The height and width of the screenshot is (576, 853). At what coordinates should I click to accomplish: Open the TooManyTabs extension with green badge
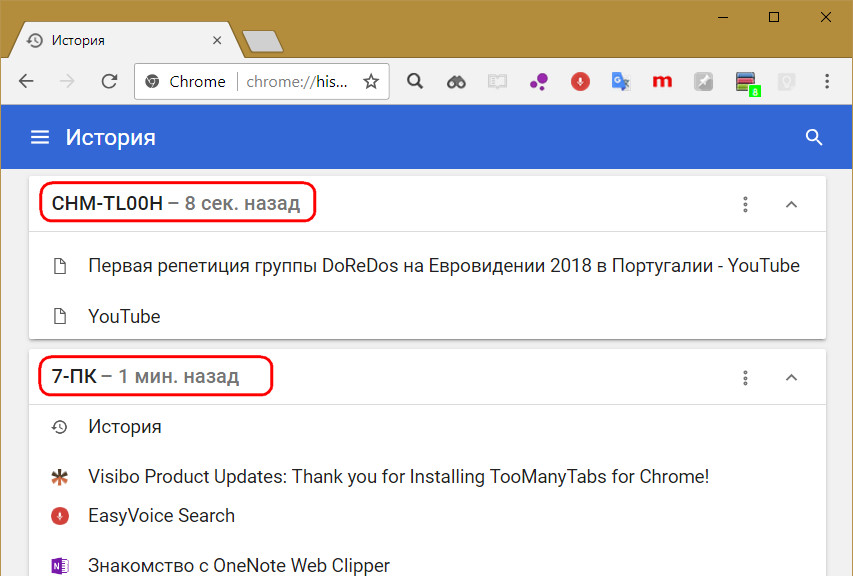[745, 83]
